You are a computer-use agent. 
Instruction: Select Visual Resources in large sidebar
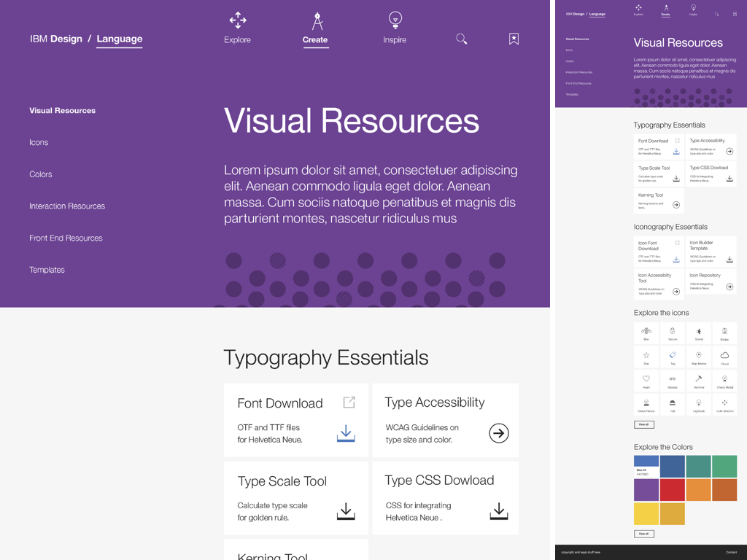63,111
